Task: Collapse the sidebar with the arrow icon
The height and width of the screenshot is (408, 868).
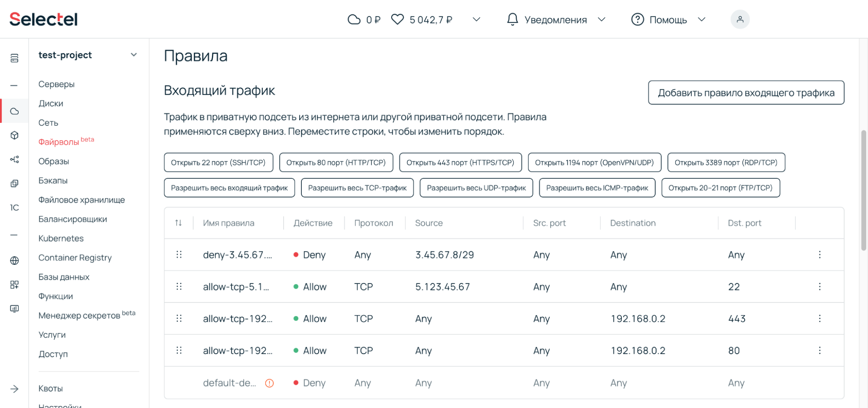Action: [x=14, y=388]
